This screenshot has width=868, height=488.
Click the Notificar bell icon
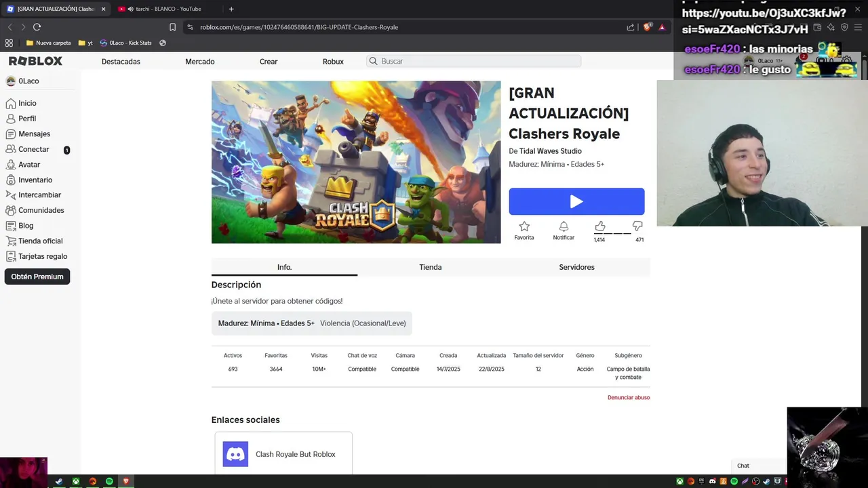click(564, 226)
